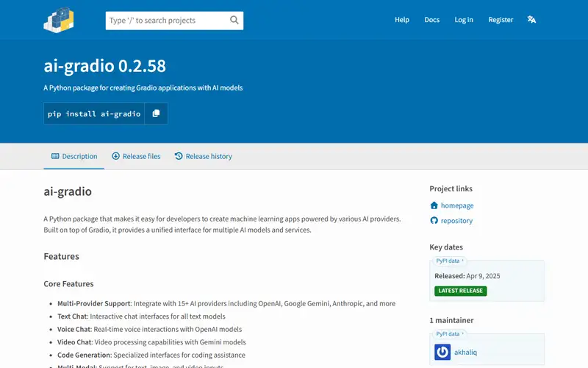Image resolution: width=588 pixels, height=368 pixels.
Task: Open the Help link
Action: pyautogui.click(x=401, y=20)
